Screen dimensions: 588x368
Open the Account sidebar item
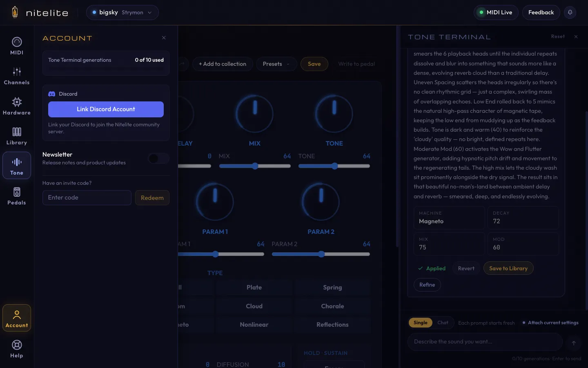coord(17,318)
